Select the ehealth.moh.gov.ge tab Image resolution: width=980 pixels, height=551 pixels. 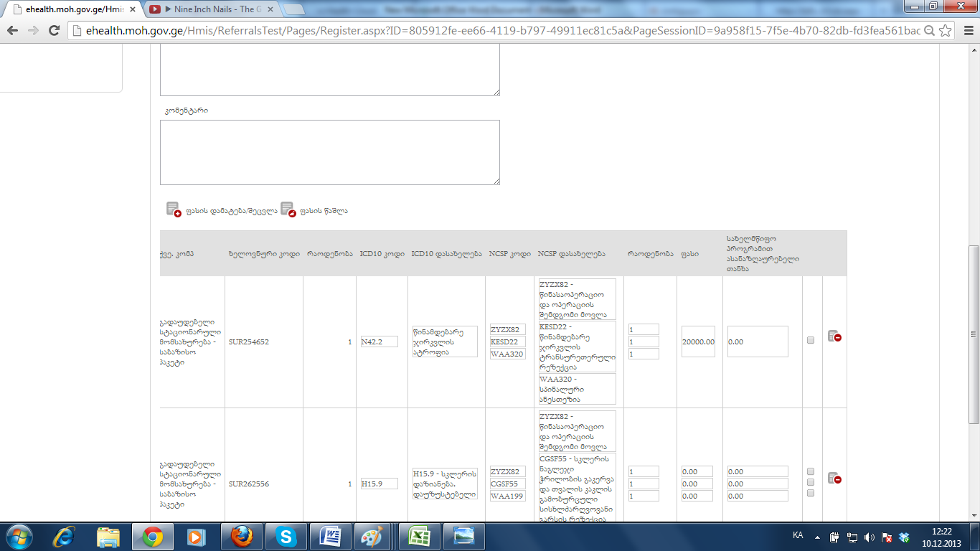pyautogui.click(x=72, y=9)
